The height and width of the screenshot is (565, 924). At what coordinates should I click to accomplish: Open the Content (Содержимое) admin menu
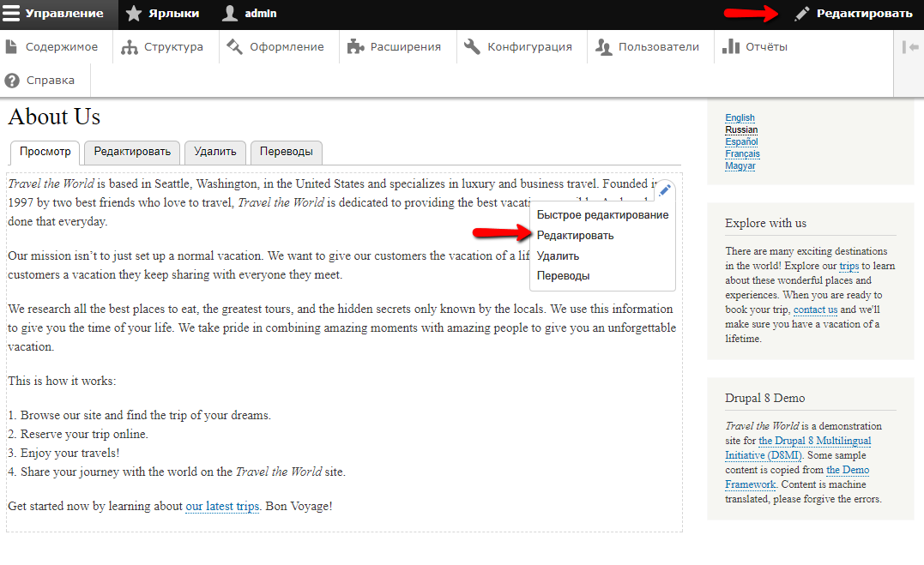[52, 47]
